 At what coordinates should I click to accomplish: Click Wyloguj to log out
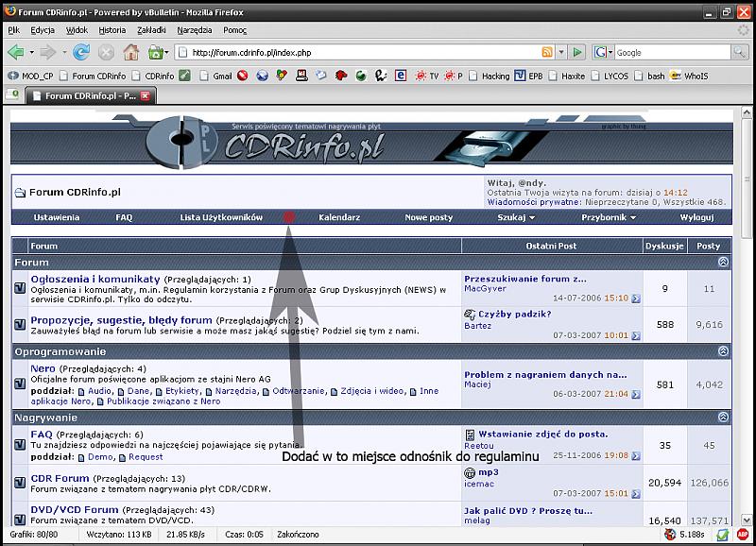696,217
